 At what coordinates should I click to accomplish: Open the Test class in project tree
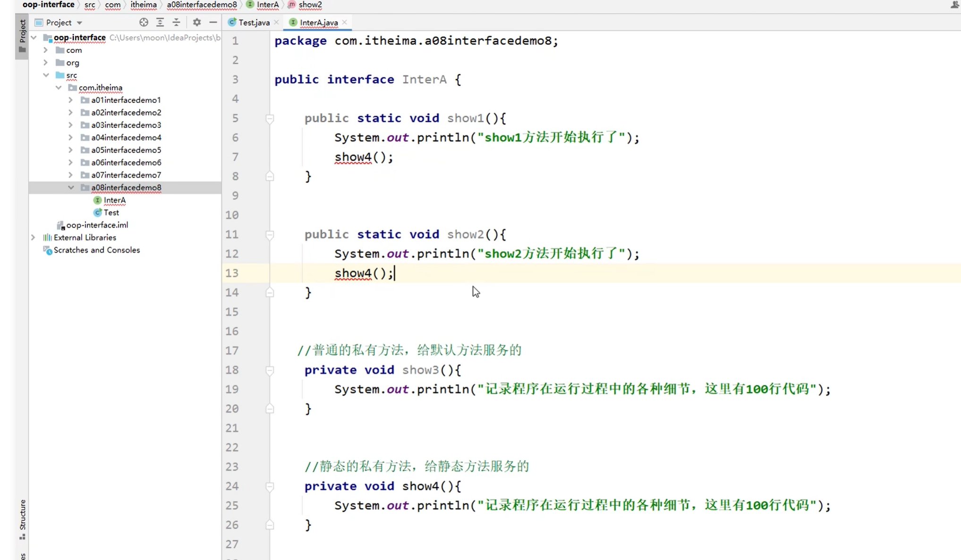pos(111,212)
